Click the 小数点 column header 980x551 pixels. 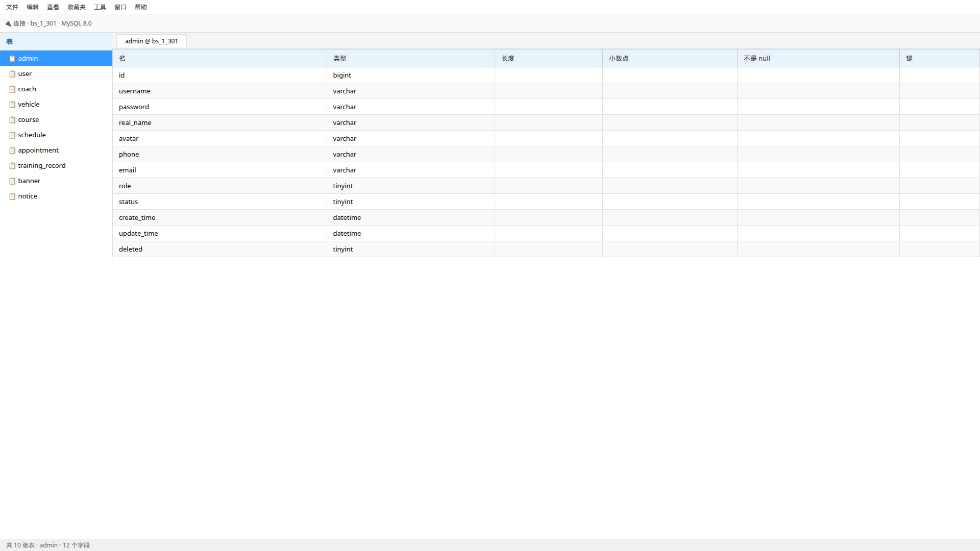670,59
